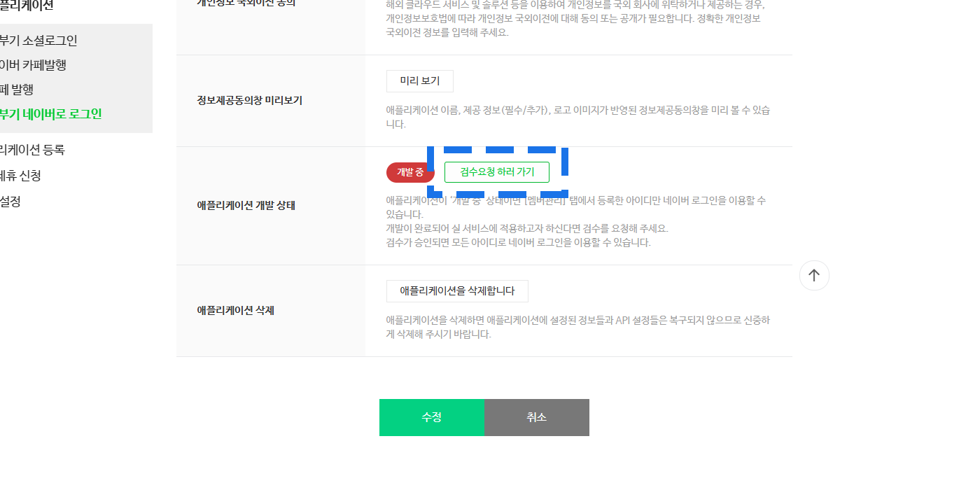Cancel edits with the gray 취소 button
The height and width of the screenshot is (490, 980).
click(537, 417)
